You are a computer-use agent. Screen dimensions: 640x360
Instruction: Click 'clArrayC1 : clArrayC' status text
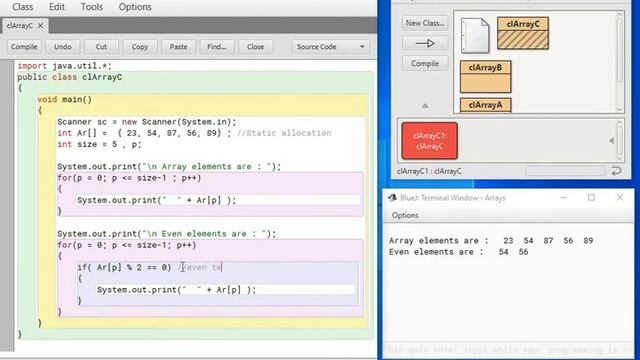click(429, 171)
